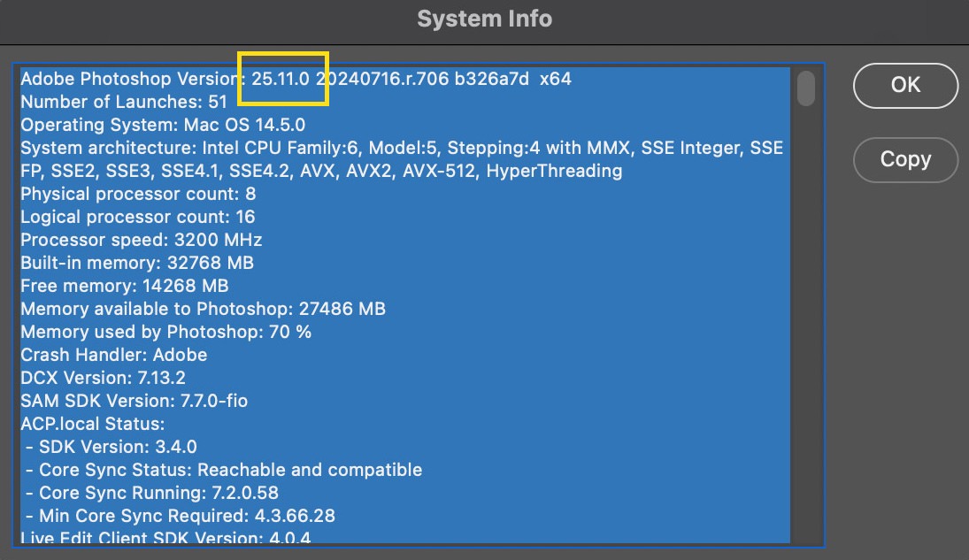969x560 pixels.
Task: Click the Built-in memory: 32768 MB line
Action: [x=137, y=263]
